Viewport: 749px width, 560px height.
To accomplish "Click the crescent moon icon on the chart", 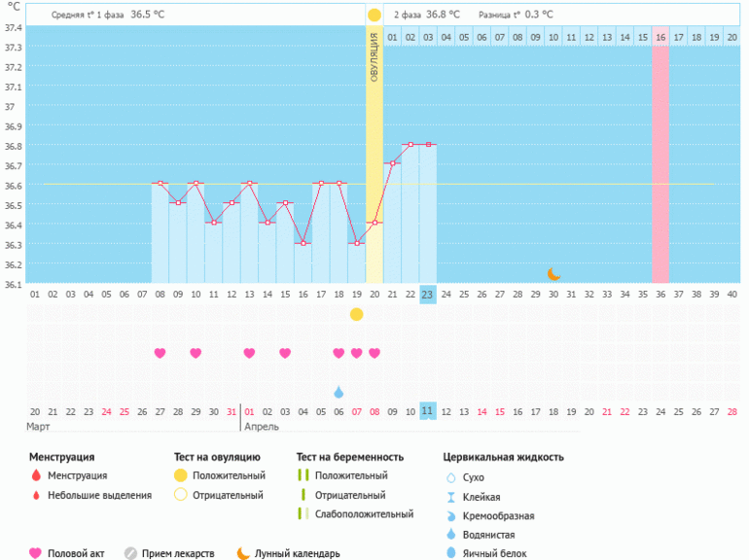I will tap(553, 274).
